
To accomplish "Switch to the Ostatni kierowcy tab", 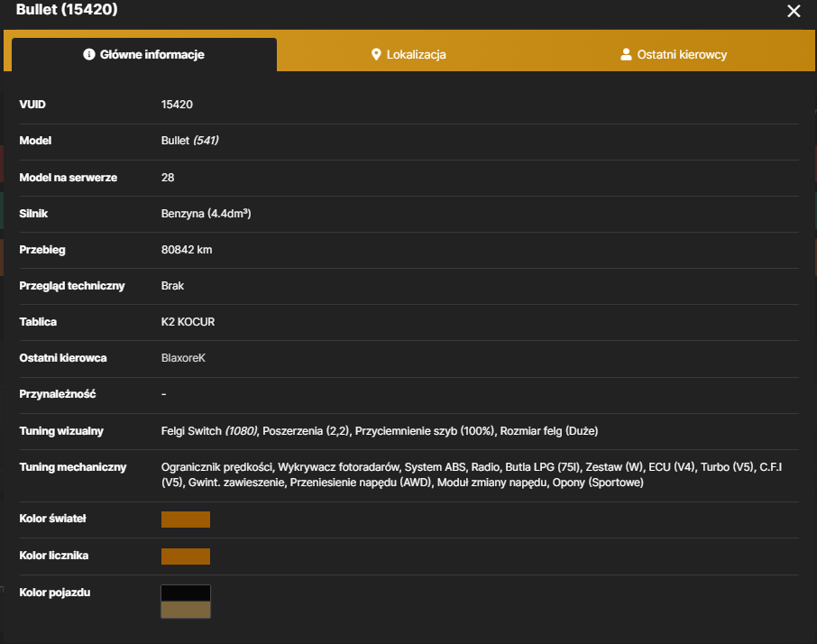I will click(674, 54).
